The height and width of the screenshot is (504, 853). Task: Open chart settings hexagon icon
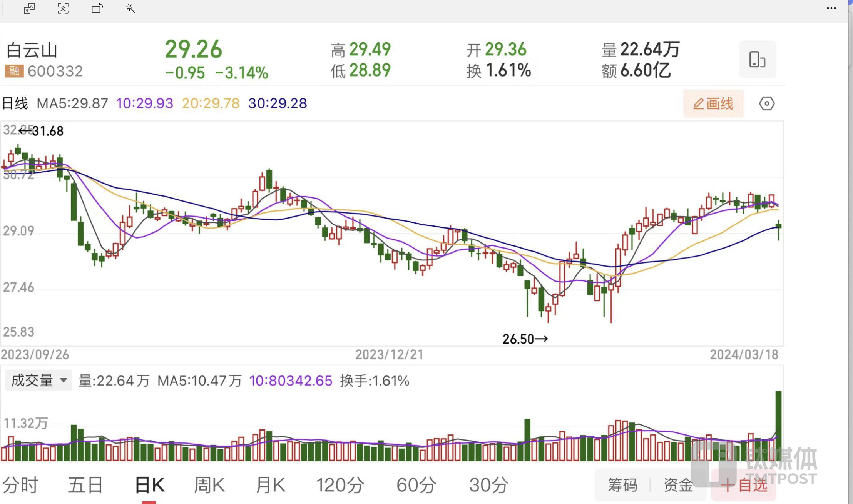tap(766, 103)
